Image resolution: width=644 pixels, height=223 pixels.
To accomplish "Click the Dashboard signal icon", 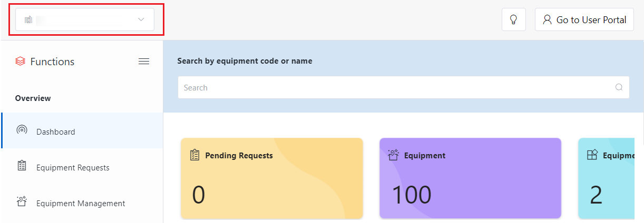I will click(22, 130).
